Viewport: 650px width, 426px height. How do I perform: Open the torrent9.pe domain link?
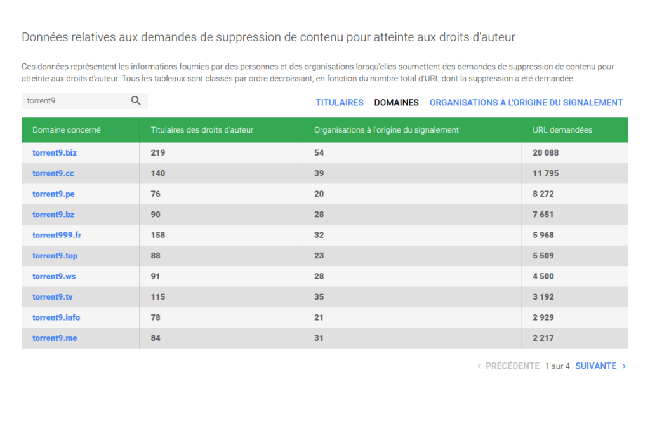[53, 194]
